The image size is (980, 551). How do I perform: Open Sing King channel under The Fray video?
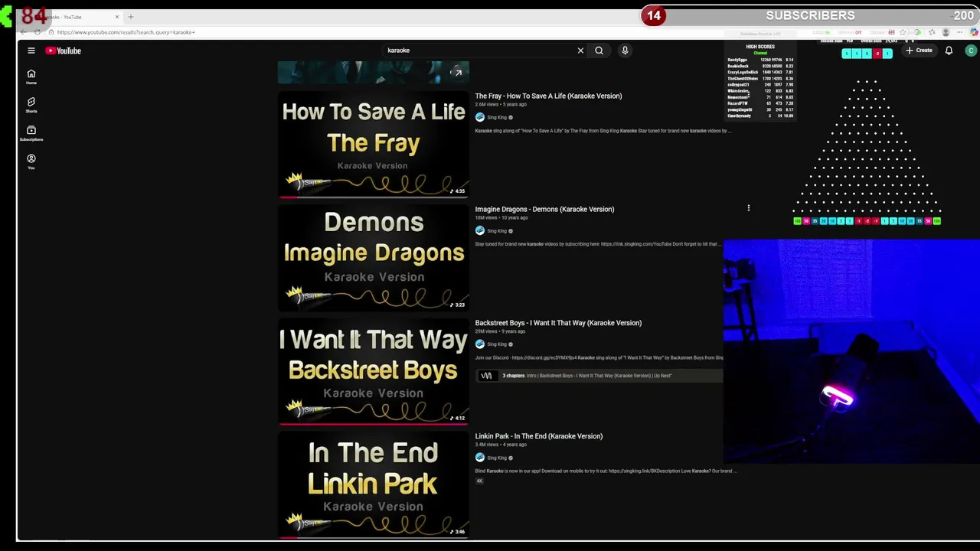(x=497, y=117)
